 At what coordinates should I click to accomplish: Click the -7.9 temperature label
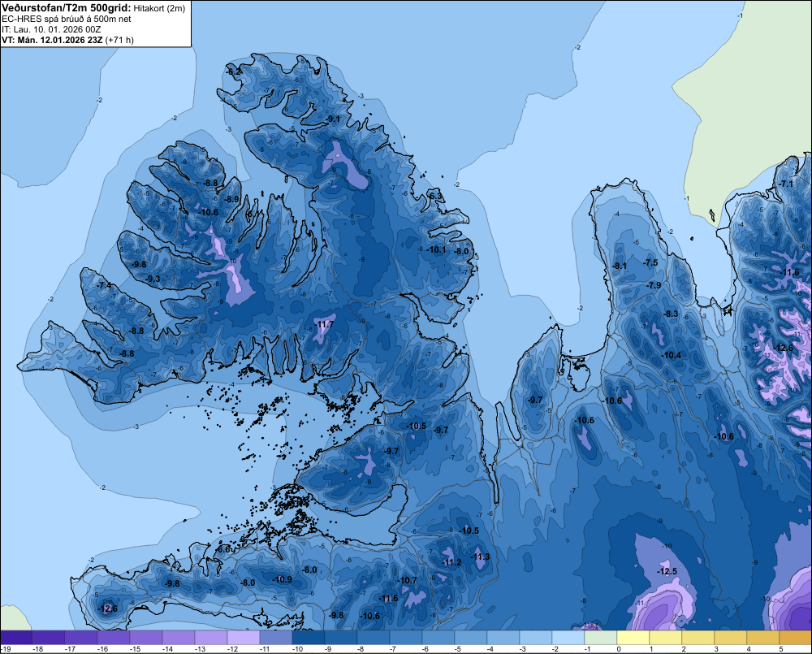tap(654, 285)
